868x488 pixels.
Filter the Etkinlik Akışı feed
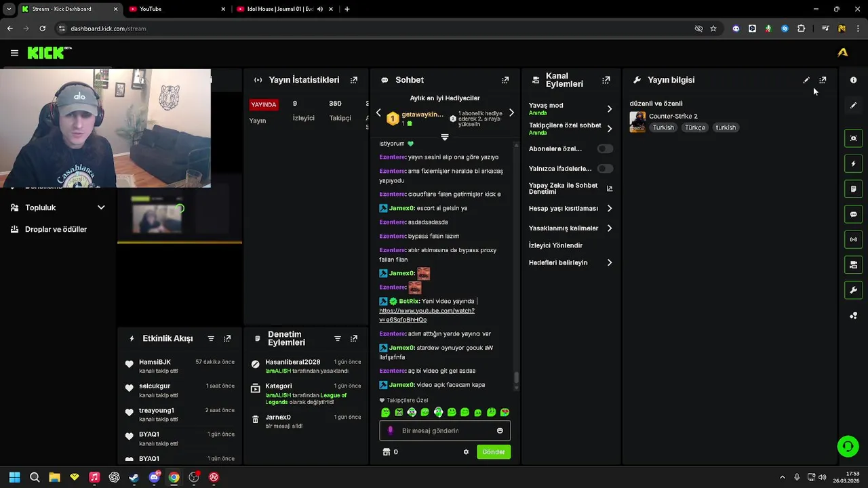(x=211, y=338)
